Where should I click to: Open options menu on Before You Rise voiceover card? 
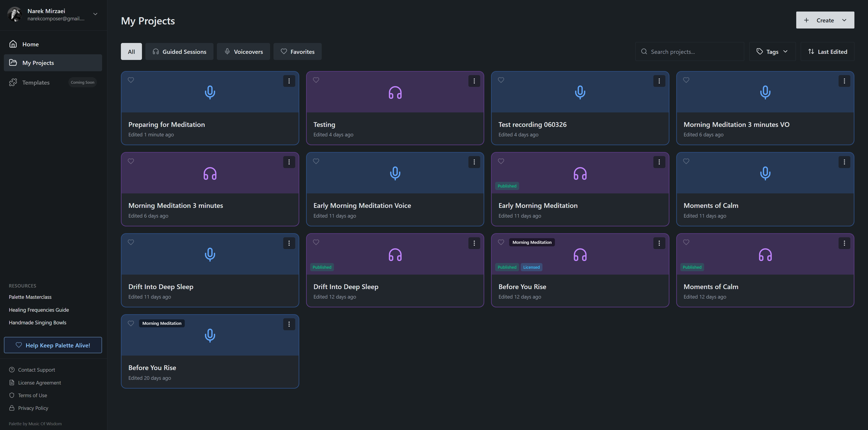(289, 324)
